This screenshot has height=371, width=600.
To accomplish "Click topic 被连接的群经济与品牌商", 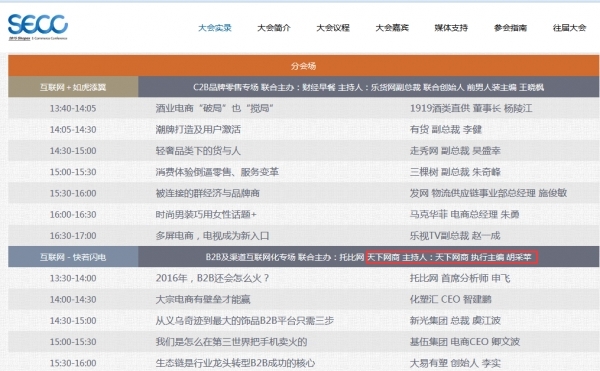I will (x=207, y=193).
